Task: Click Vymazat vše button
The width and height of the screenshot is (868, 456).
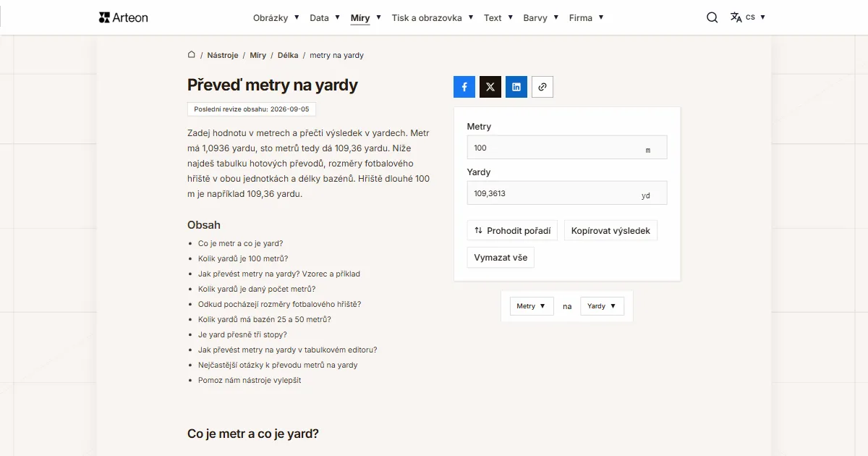Action: pos(501,258)
